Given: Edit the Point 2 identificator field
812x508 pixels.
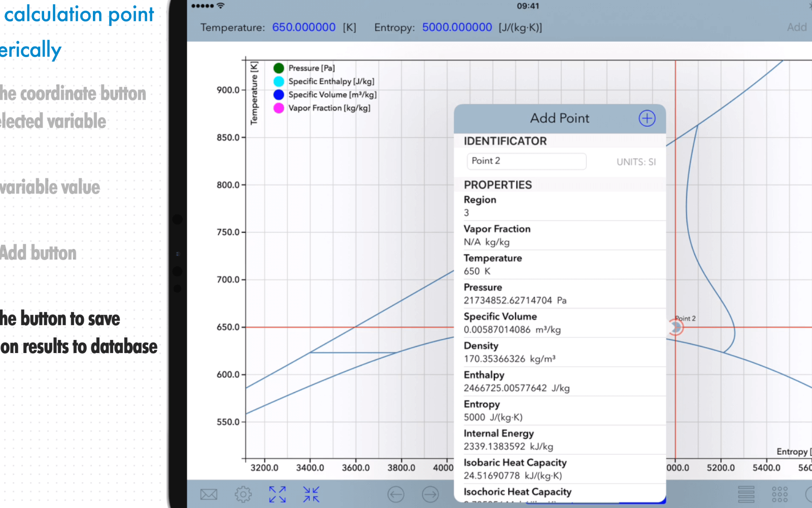Looking at the screenshot, I should coord(526,161).
